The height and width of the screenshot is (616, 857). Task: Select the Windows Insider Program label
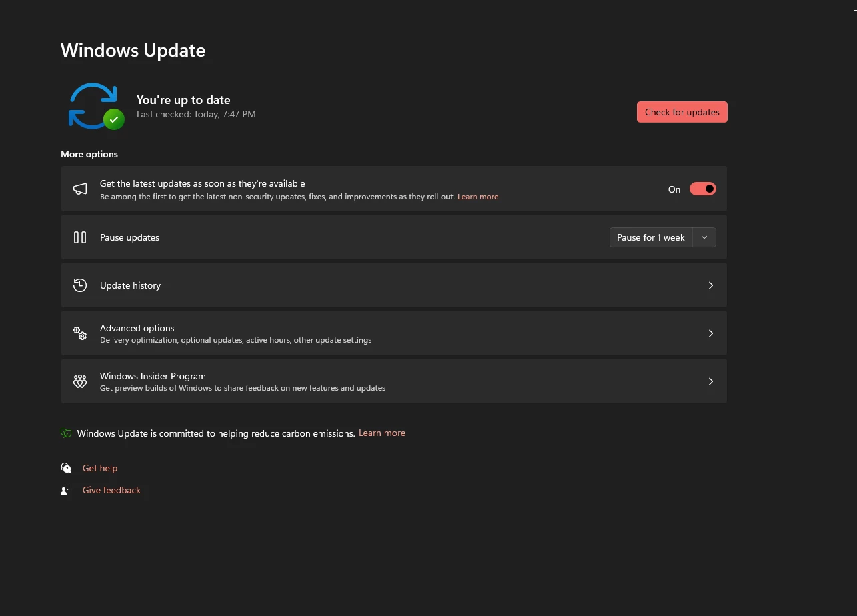153,376
